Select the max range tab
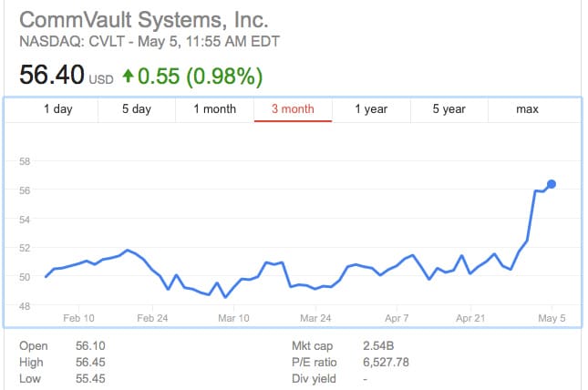Image resolution: width=588 pixels, height=390 pixels. click(527, 109)
